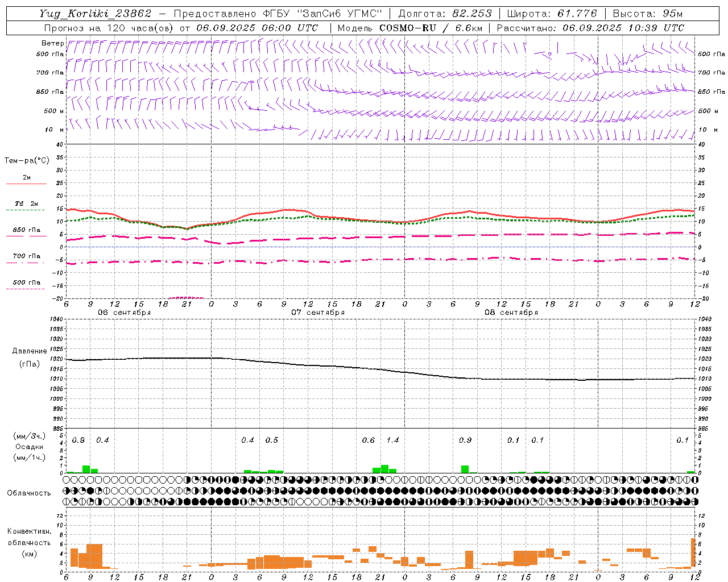728x582 pixels.
Task: Select the Модель COSMO-RU / 6.6км text
Action: pos(410,28)
